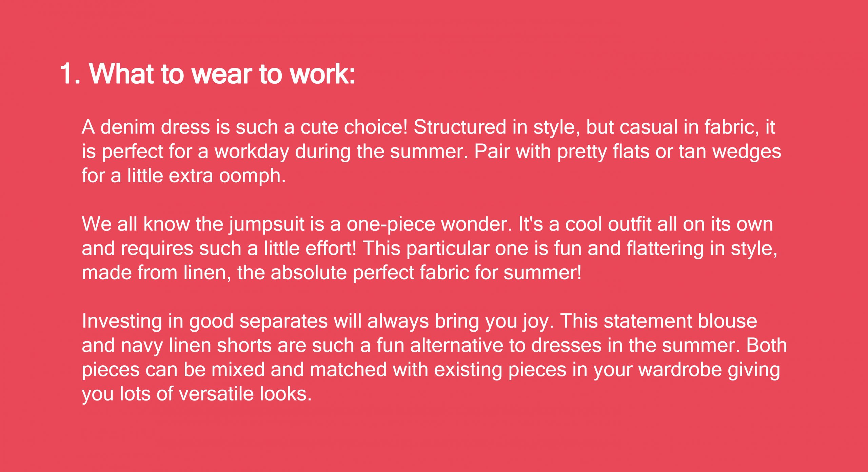Click the word "oomph."
Screen dimensions: 868x472
[252, 176]
